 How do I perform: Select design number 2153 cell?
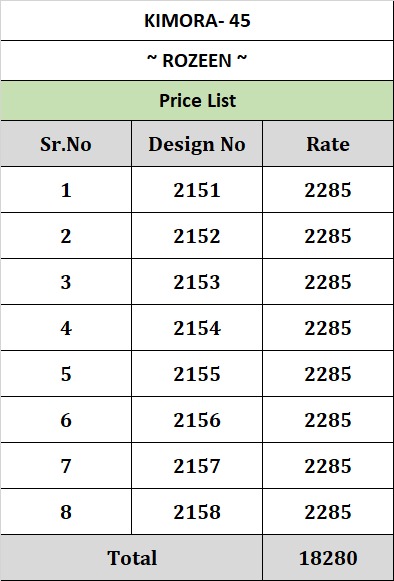pyautogui.click(x=197, y=282)
